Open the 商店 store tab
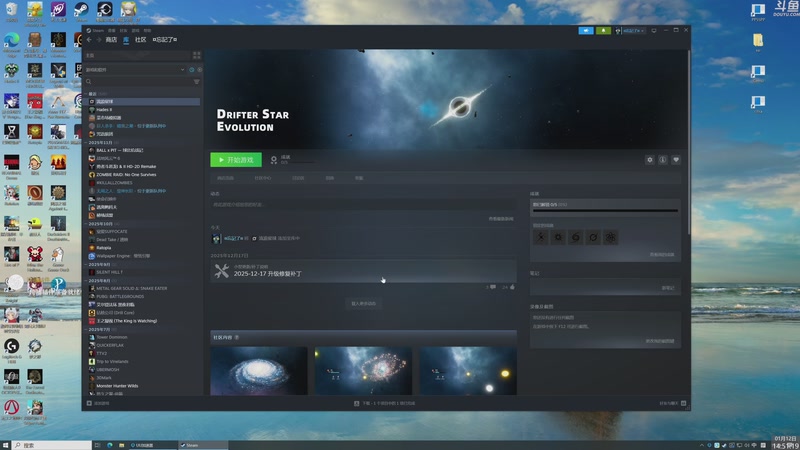Screen dimensions: 800x450 111,40
